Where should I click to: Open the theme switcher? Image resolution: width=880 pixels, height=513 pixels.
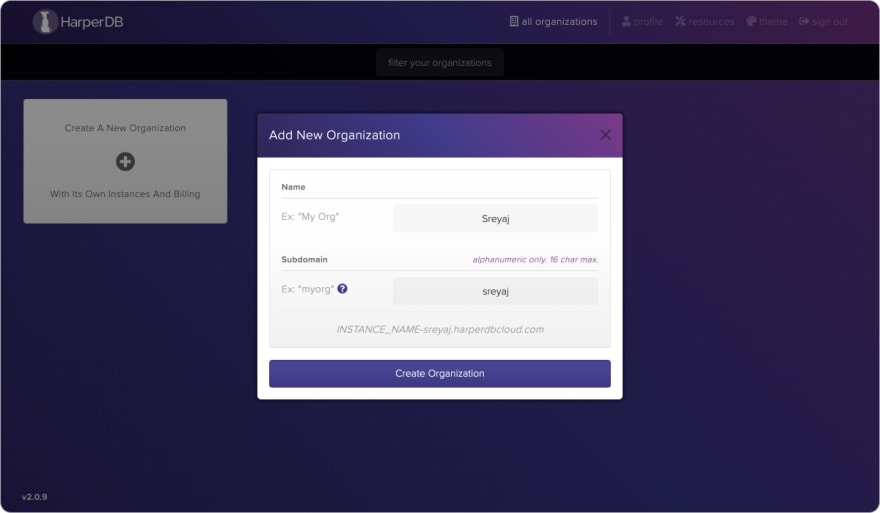click(767, 22)
